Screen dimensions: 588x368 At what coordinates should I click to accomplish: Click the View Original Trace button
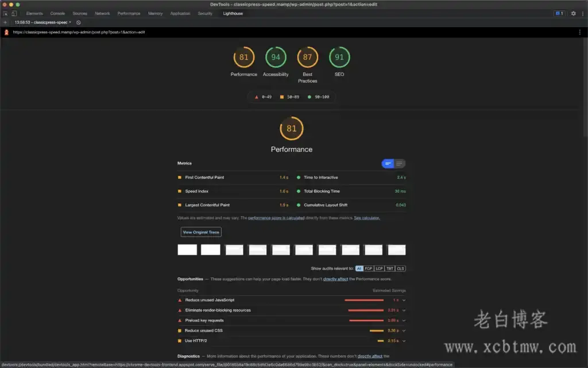pyautogui.click(x=201, y=232)
